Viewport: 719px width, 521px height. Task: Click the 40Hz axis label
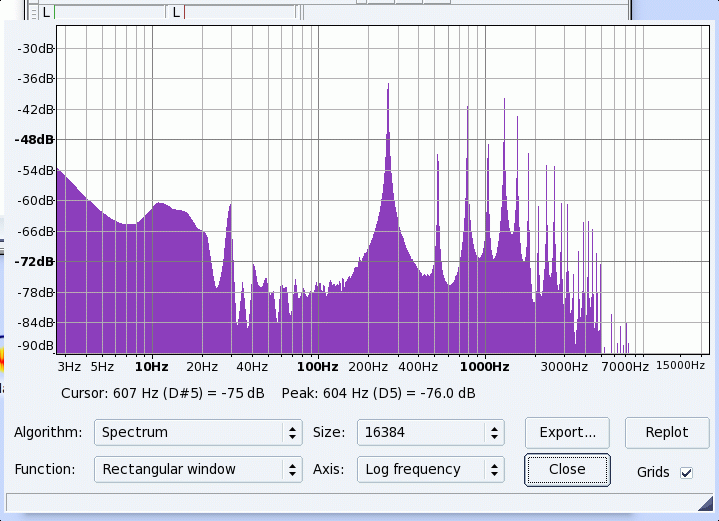(x=252, y=367)
